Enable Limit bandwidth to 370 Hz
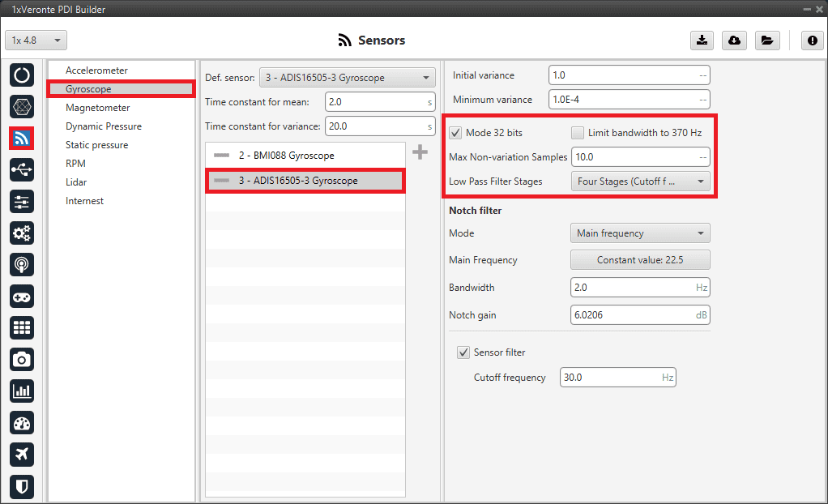 (x=577, y=133)
